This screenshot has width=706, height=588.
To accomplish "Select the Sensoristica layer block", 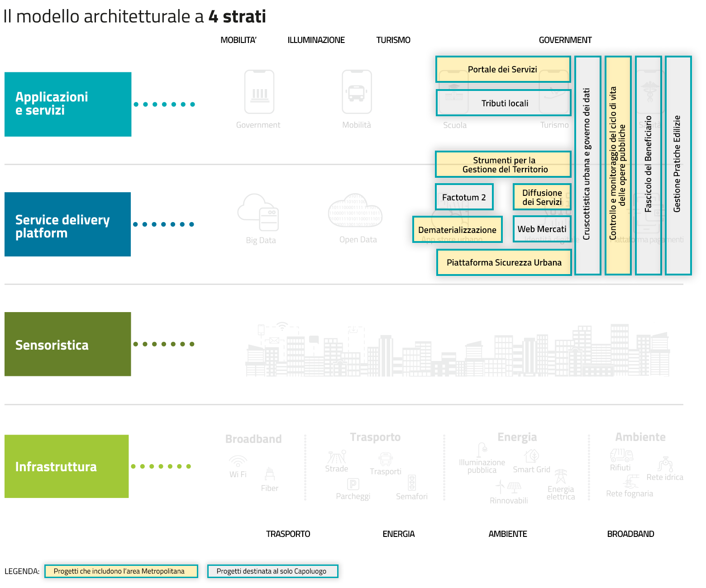I will 68,344.
